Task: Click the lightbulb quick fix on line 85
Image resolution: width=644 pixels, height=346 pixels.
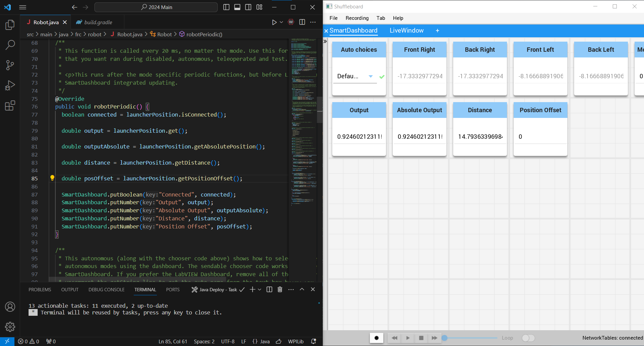Action: [52, 178]
